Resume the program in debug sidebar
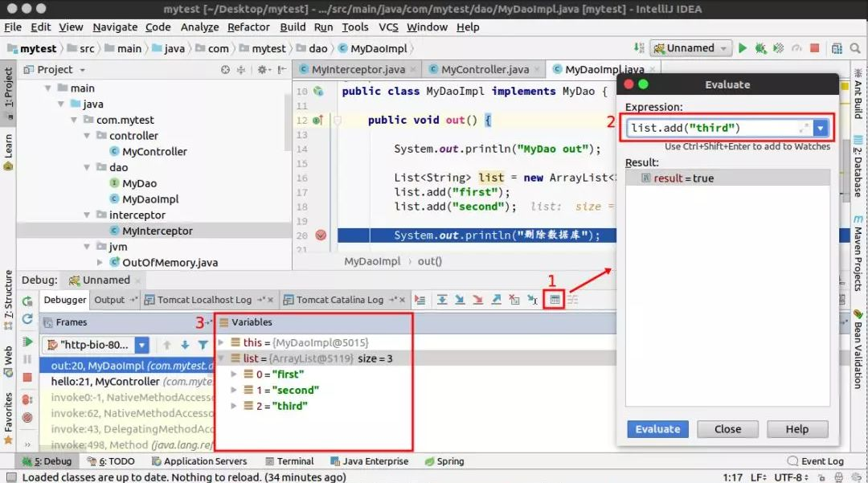Image resolution: width=868 pixels, height=483 pixels. point(27,342)
